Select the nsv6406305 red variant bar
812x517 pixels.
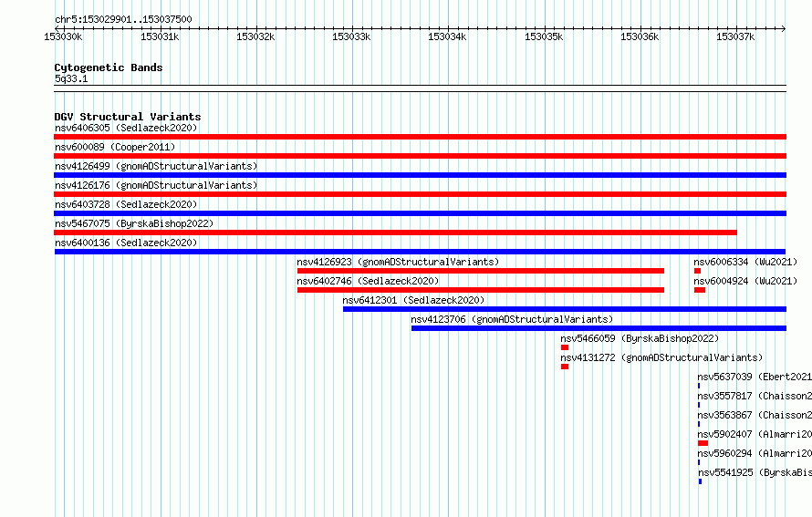click(420, 137)
